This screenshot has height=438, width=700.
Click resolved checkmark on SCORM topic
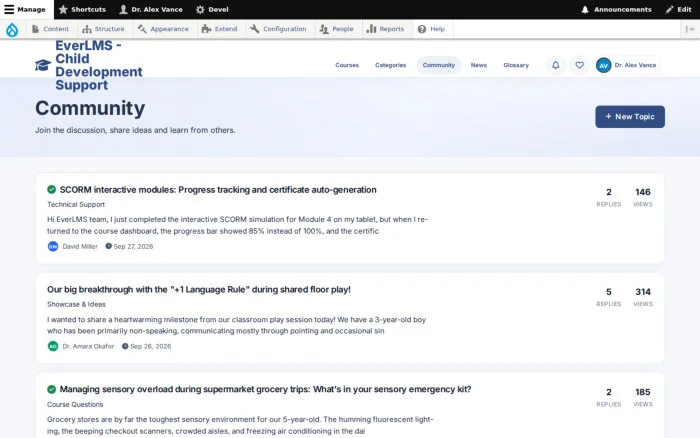coord(51,189)
